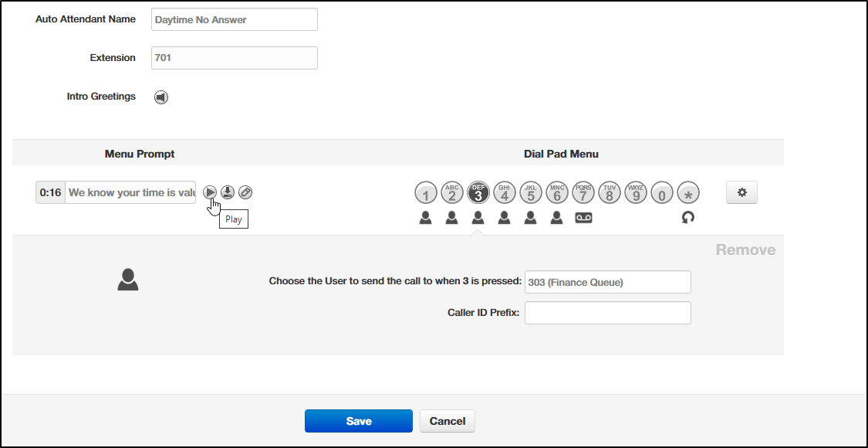Click the Caller ID Prefix field
Image resolution: width=868 pixels, height=448 pixels.
click(608, 313)
